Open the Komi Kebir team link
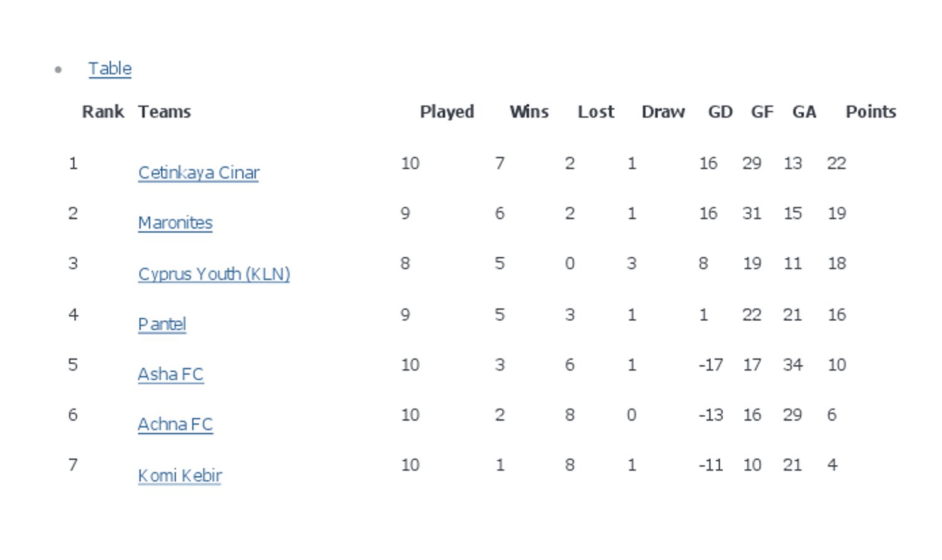The image size is (942, 560). click(x=180, y=476)
